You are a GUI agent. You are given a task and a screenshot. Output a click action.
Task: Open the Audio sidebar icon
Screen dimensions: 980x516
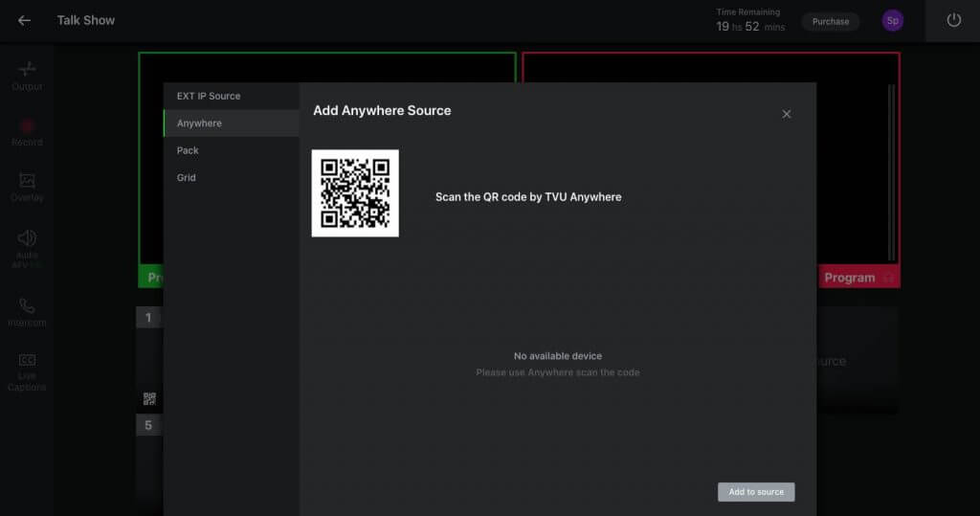click(27, 248)
